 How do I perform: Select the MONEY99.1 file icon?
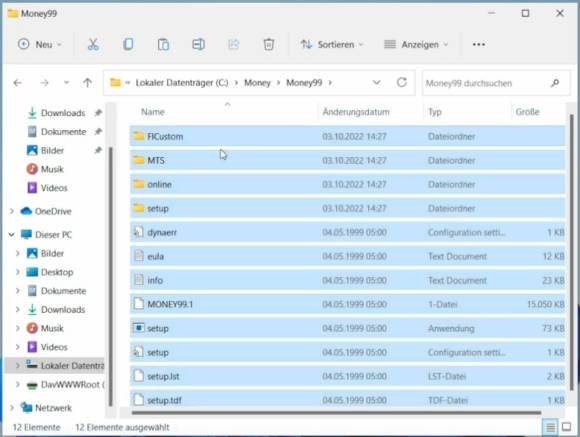[x=139, y=304]
